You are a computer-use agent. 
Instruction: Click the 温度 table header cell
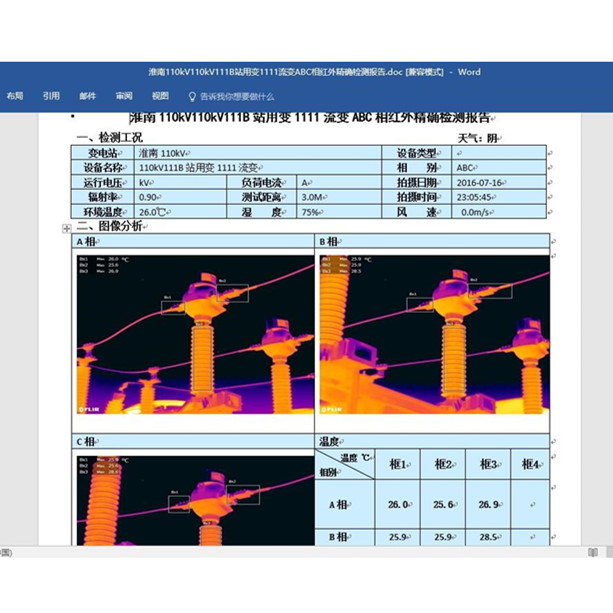(432, 441)
